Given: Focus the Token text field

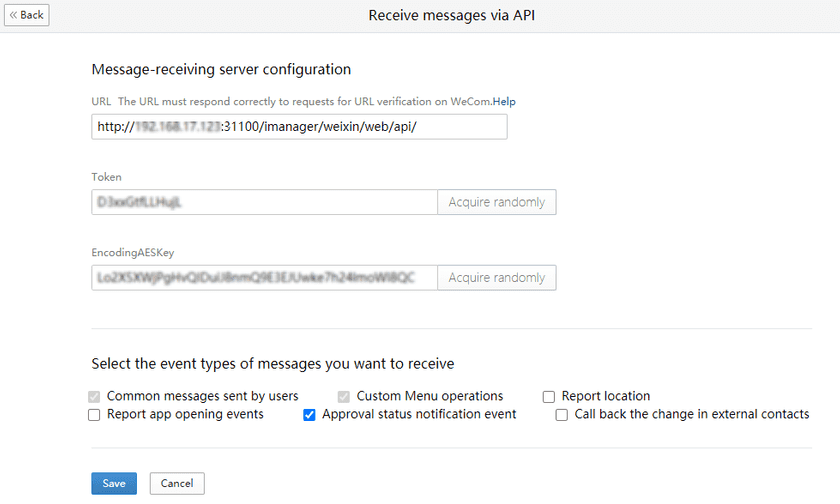Looking at the screenshot, I should pyautogui.click(x=264, y=202).
